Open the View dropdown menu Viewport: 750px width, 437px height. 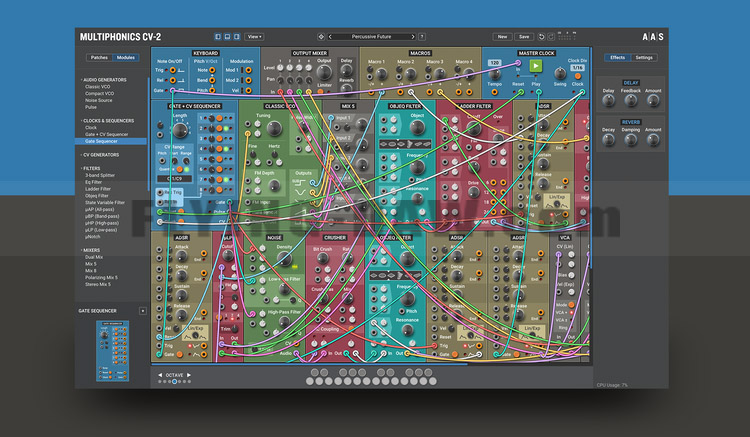pyautogui.click(x=254, y=37)
